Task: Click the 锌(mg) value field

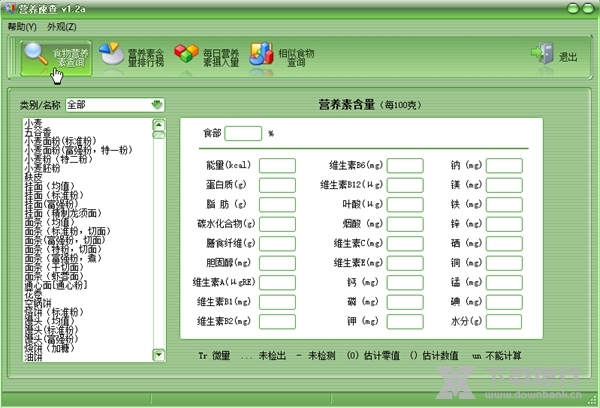Action: [504, 224]
